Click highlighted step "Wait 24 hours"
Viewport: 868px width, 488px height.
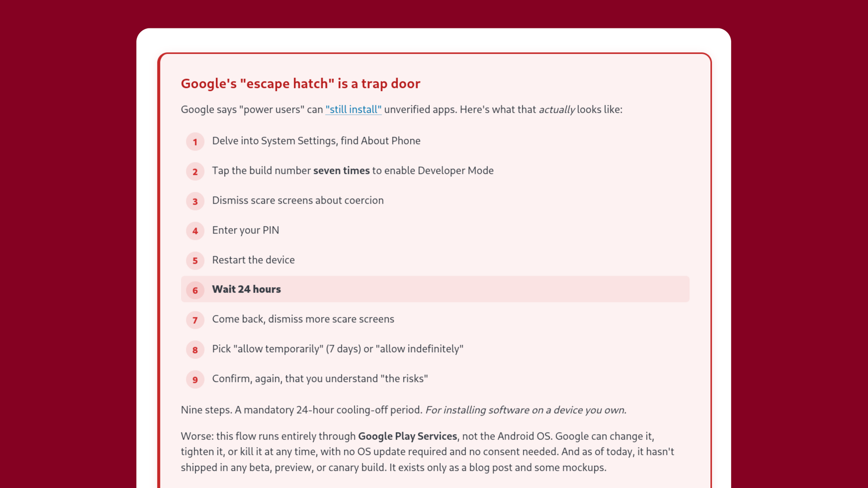point(435,289)
